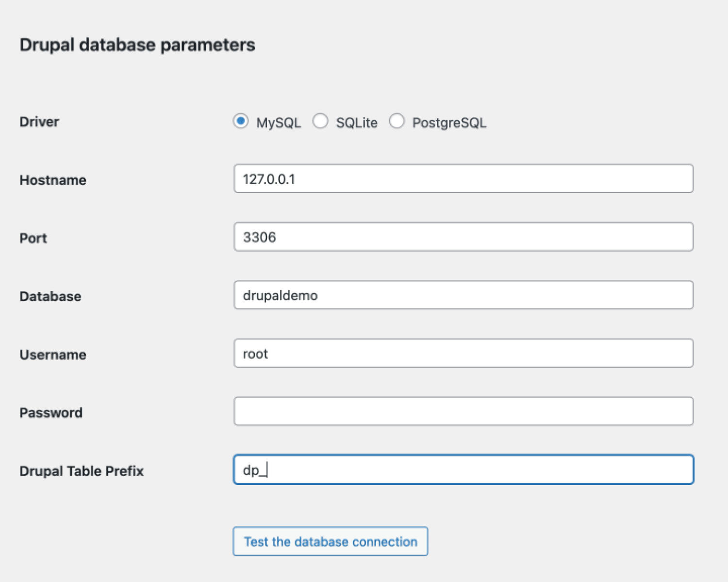
Task: Click the Database field with drupaldemo
Action: pos(463,295)
